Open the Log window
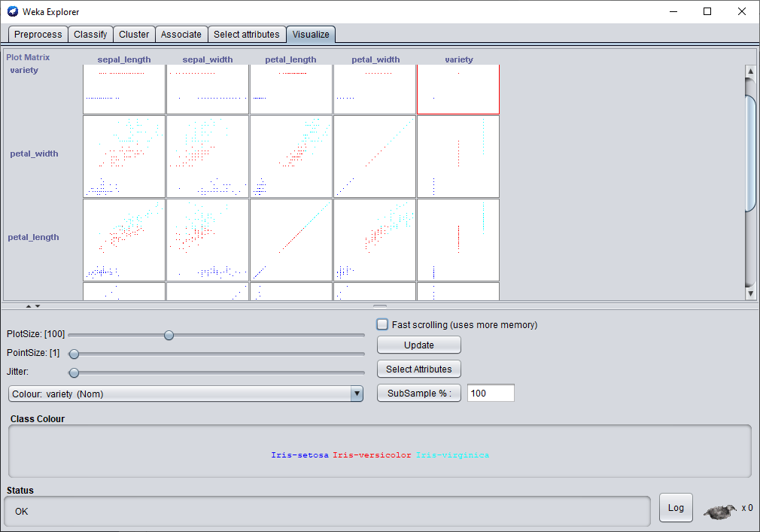This screenshot has height=532, width=760. (x=676, y=508)
